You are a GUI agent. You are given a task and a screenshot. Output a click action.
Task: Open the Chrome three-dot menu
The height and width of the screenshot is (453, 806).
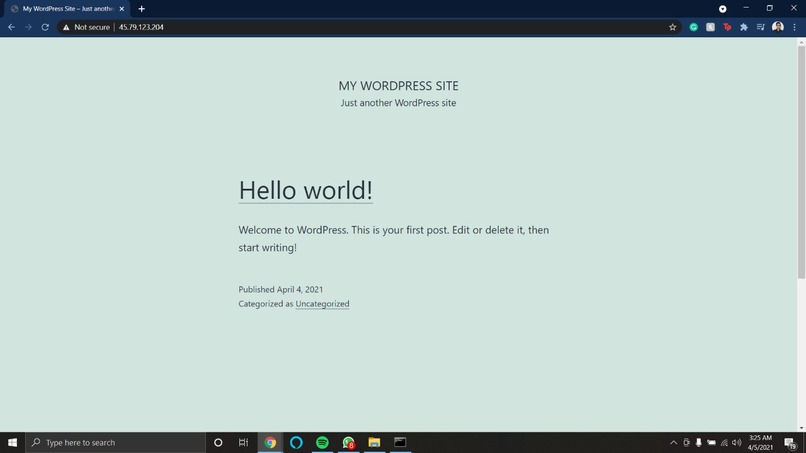pyautogui.click(x=794, y=27)
